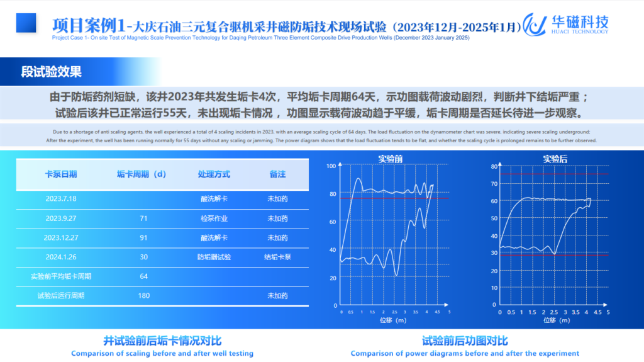Click the '2023.7.18' date cell
The height and width of the screenshot is (362, 644).
point(61,199)
